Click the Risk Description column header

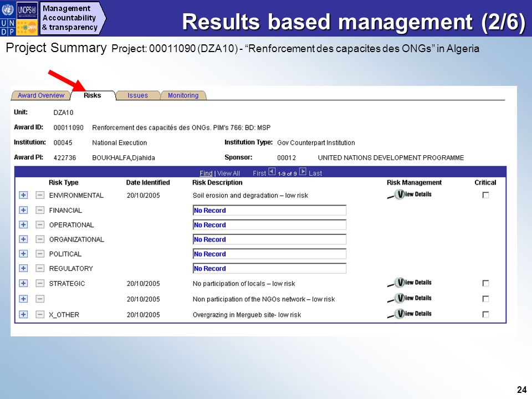tap(217, 182)
